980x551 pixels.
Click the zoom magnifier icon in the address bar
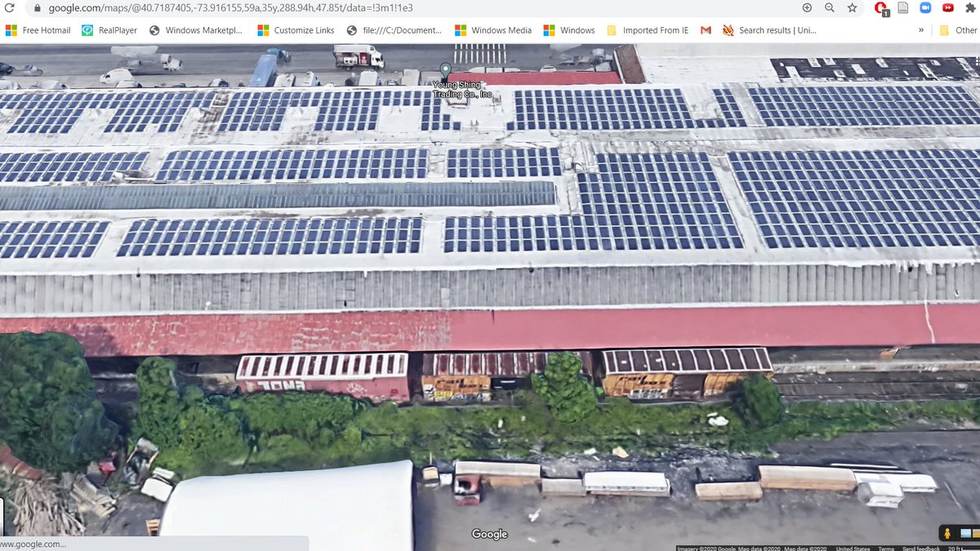click(x=829, y=8)
